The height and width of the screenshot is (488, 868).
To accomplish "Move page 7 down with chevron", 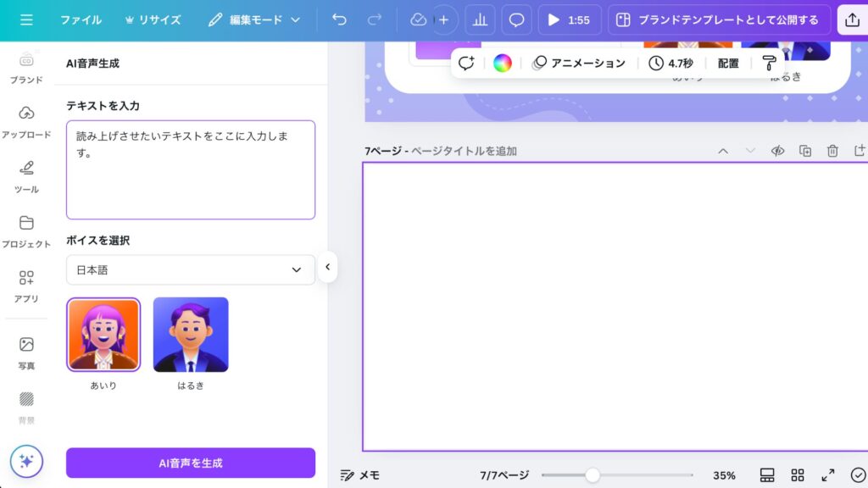I will point(750,151).
